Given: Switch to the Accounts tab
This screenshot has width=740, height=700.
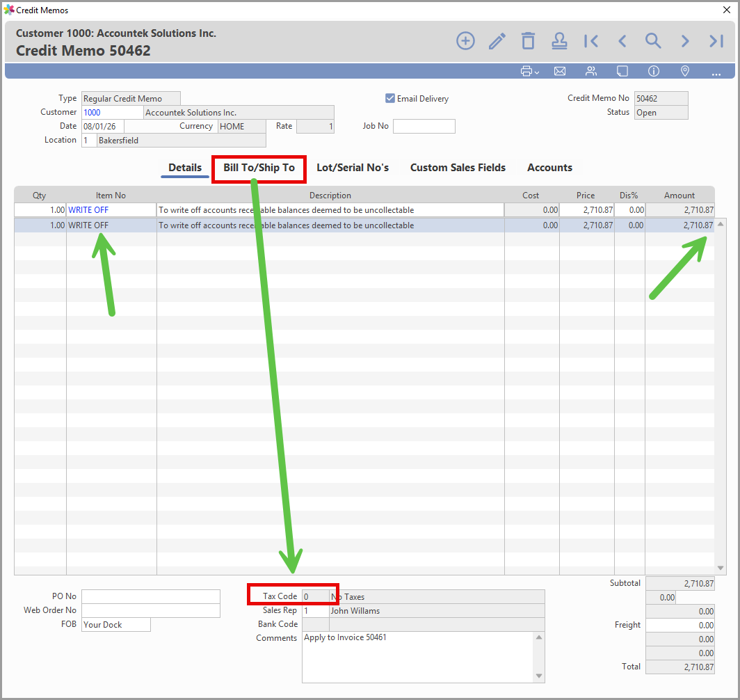Looking at the screenshot, I should tap(550, 168).
